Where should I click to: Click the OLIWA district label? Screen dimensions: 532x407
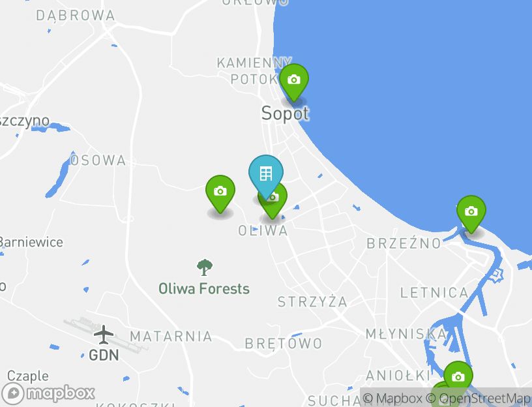(263, 231)
